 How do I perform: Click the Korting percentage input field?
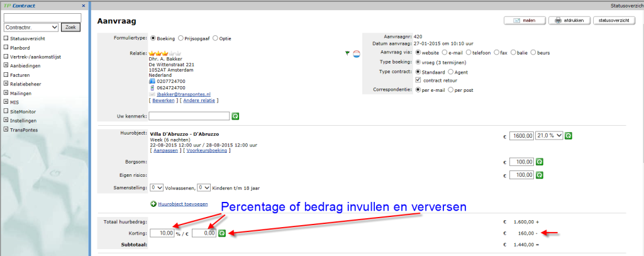tap(162, 233)
